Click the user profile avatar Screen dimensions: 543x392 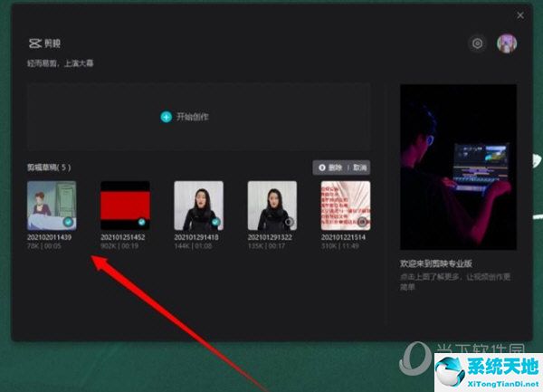507,43
